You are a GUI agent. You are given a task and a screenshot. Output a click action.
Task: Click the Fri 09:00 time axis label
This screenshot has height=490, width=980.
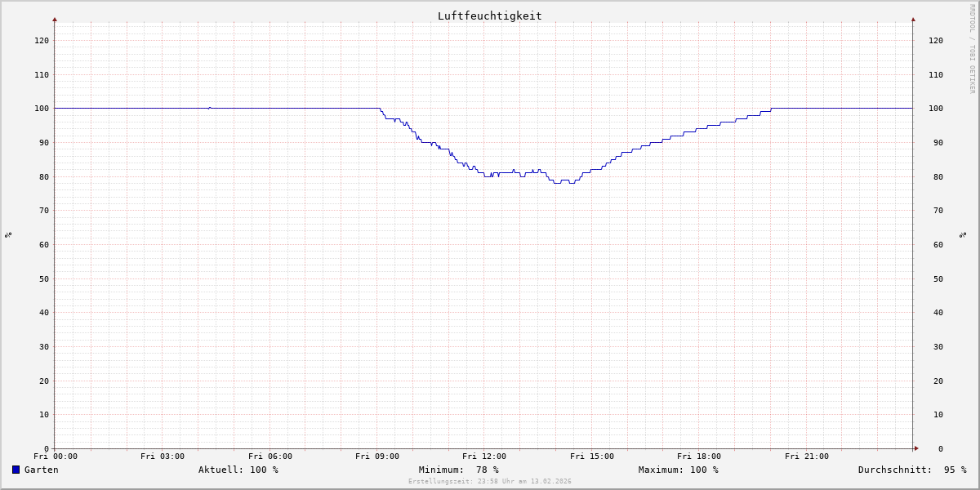tap(377, 457)
